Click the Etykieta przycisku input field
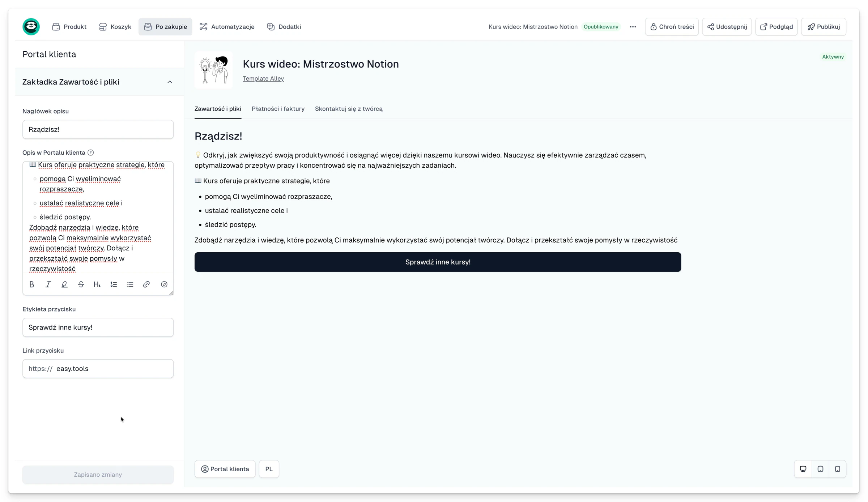Viewport: 868px width, 502px height. 98,327
